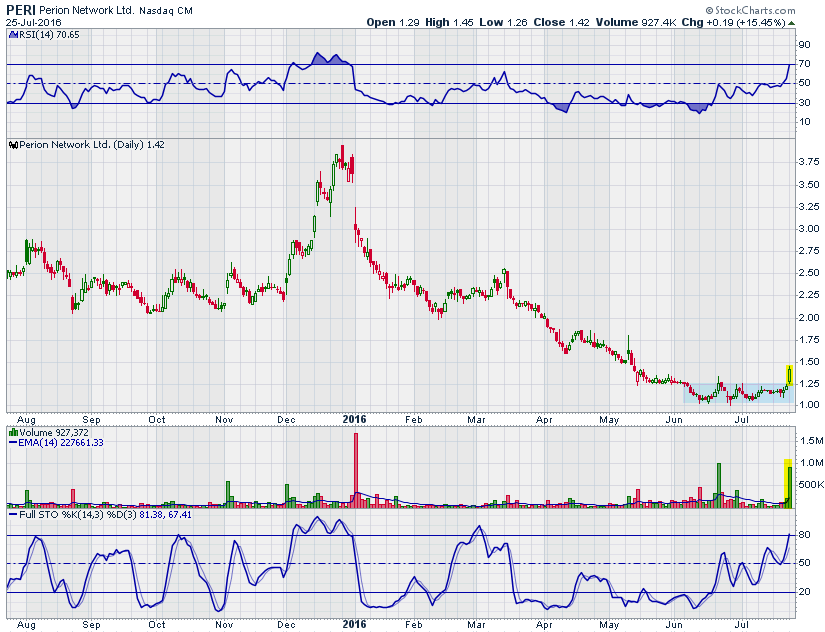
Task: Click the Full STO legend line marker
Action: pyautogui.click(x=12, y=515)
